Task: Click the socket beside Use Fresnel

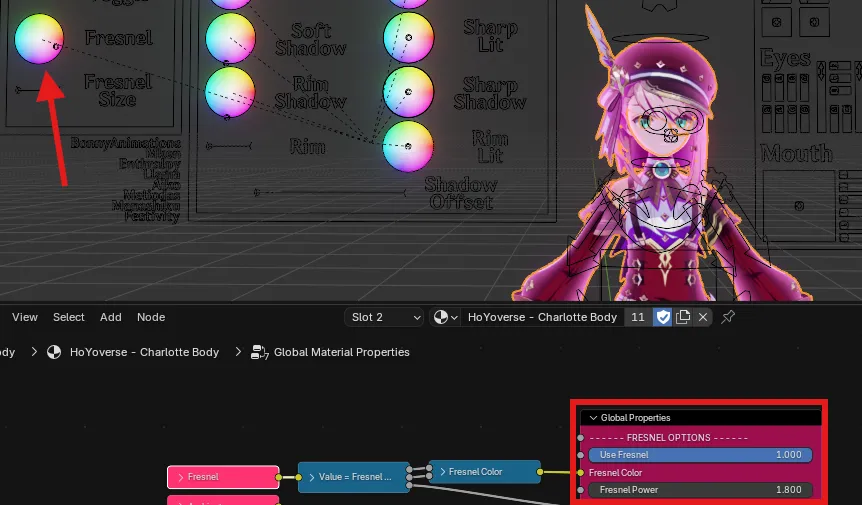Action: click(581, 455)
